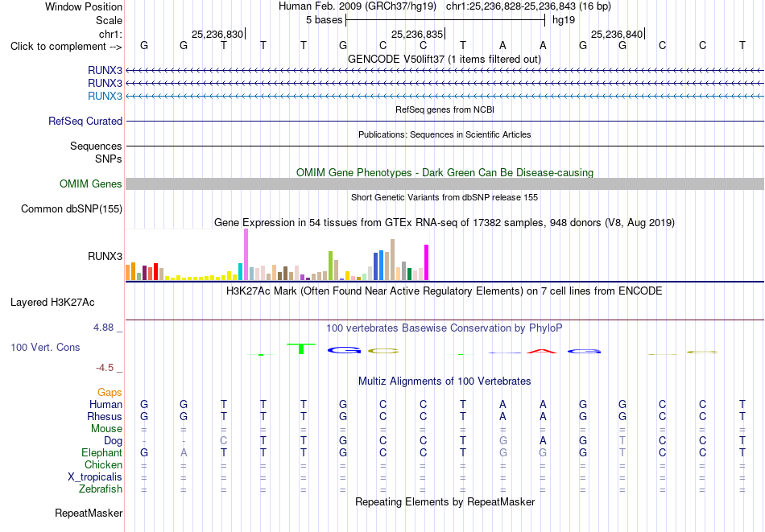Viewport: 765px width, 532px height.
Task: Click the 'Click to complement -->' label
Action: coord(66,47)
